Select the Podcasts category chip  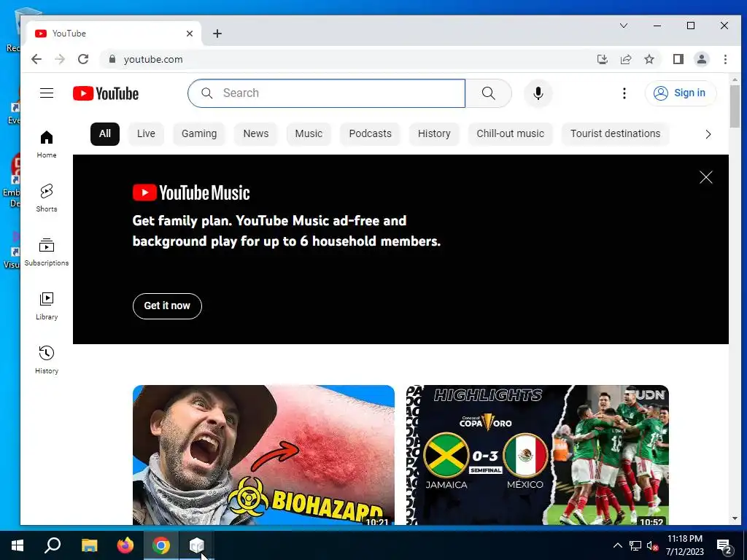[370, 134]
